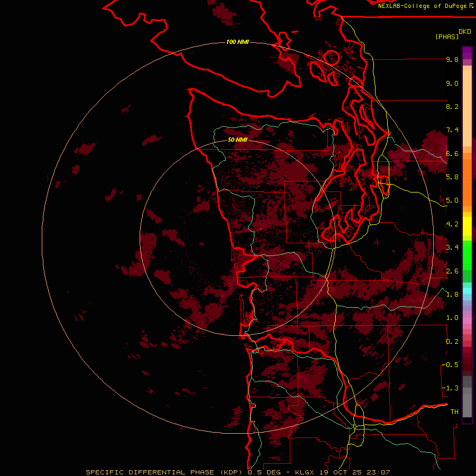Click the purple segment atop color bar
The height and width of the screenshot is (476, 476).
pyautogui.click(x=467, y=53)
